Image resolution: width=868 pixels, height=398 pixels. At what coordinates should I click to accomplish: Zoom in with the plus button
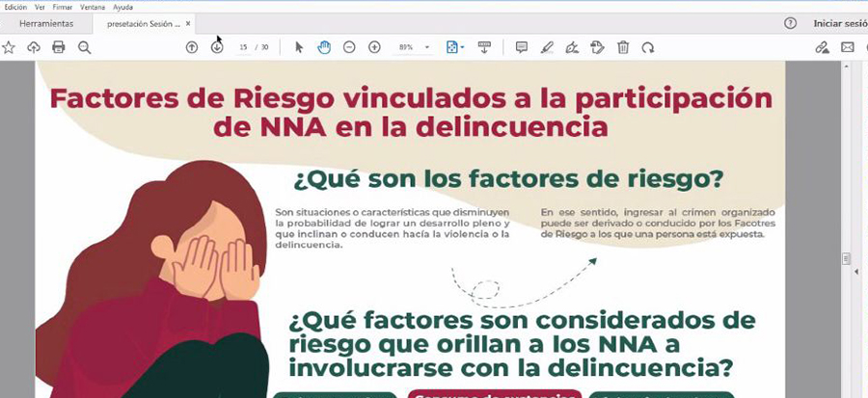coord(374,47)
